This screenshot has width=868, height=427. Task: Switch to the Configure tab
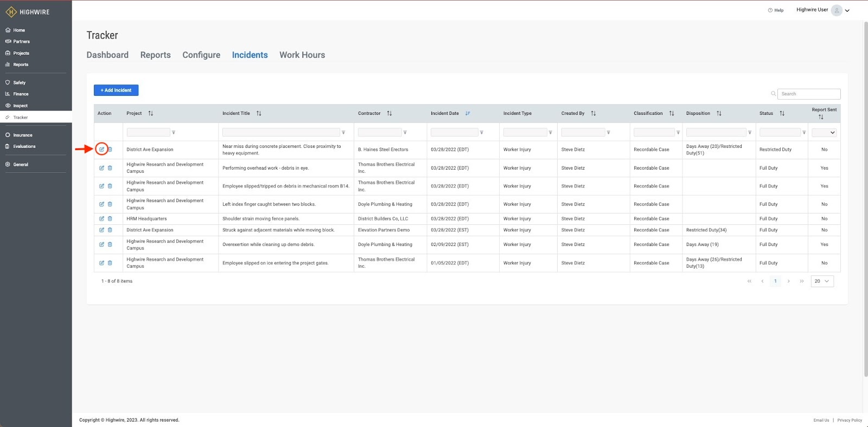pyautogui.click(x=201, y=55)
